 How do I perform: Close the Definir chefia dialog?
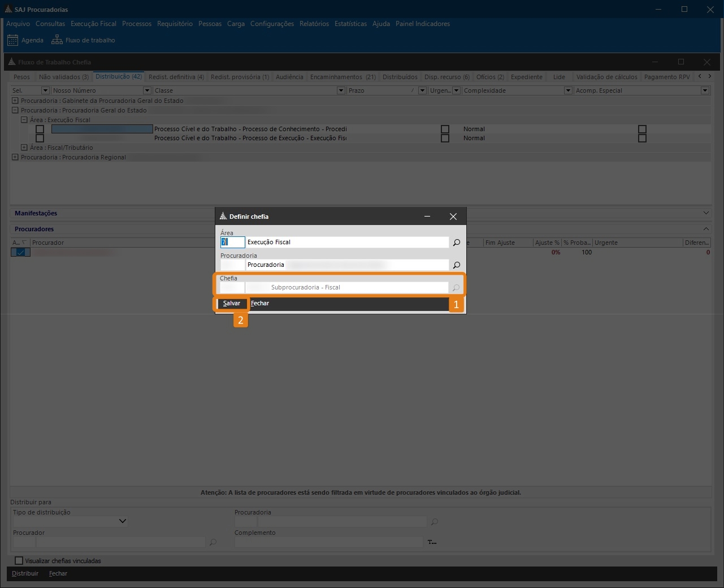(453, 216)
